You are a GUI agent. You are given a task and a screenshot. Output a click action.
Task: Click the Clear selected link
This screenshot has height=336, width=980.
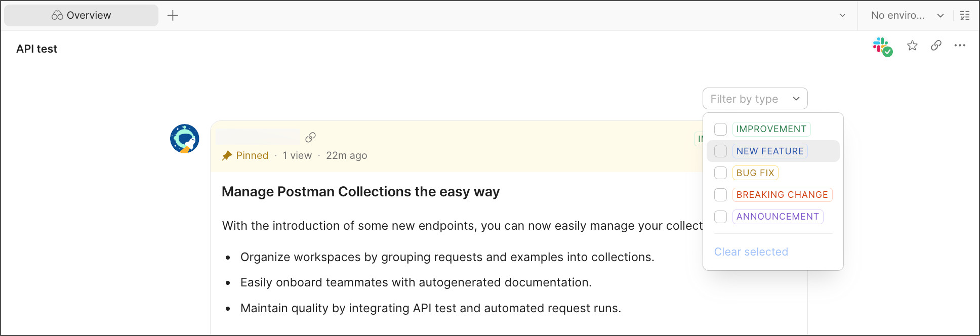(751, 252)
